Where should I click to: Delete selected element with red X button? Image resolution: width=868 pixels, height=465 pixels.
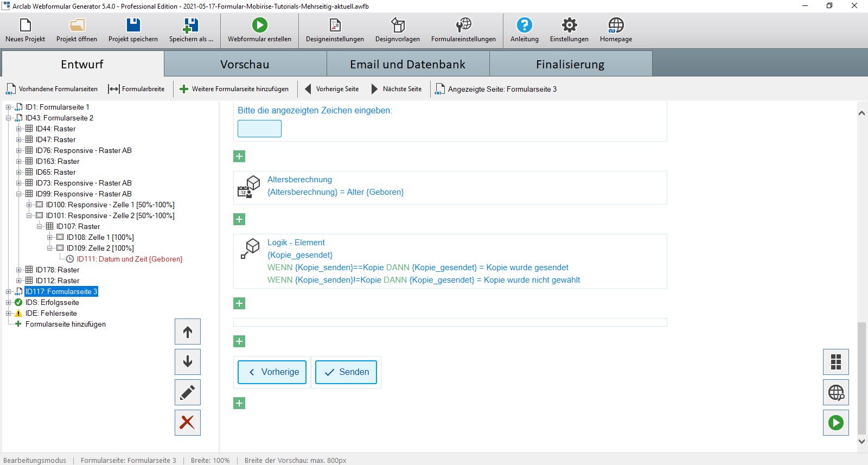[188, 423]
